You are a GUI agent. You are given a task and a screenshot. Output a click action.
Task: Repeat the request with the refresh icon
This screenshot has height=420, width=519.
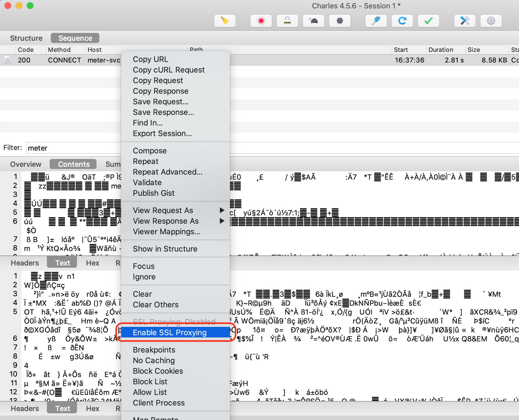[402, 21]
